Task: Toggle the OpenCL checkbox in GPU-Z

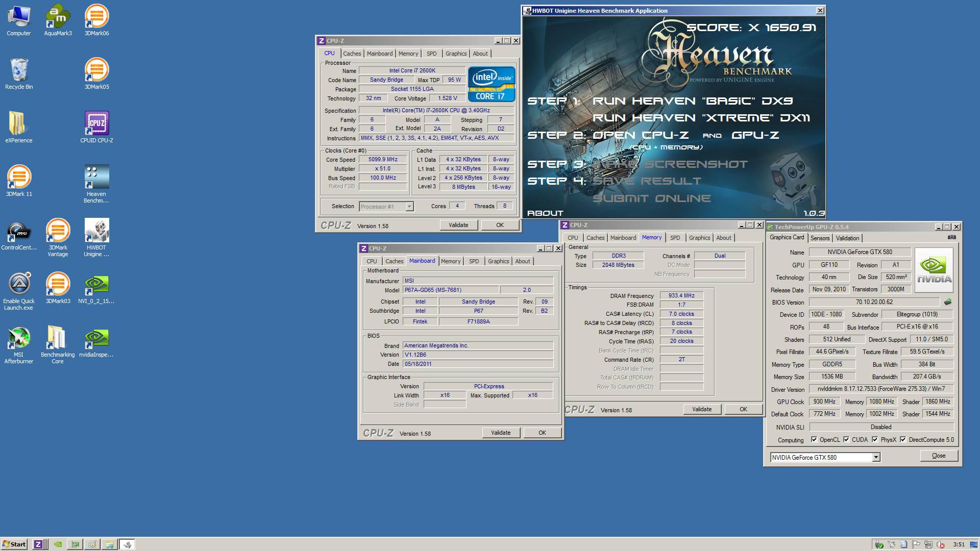Action: (x=814, y=439)
